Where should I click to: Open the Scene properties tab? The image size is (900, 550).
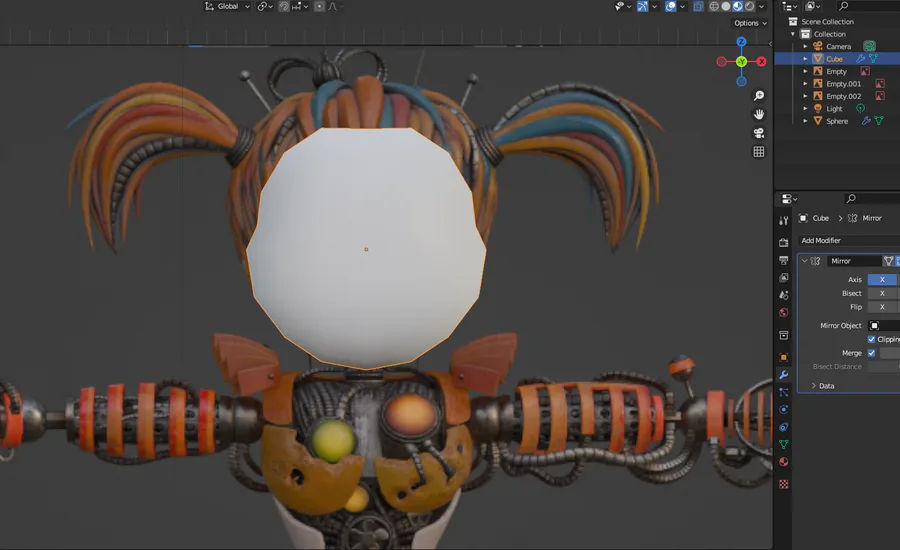pos(783,295)
